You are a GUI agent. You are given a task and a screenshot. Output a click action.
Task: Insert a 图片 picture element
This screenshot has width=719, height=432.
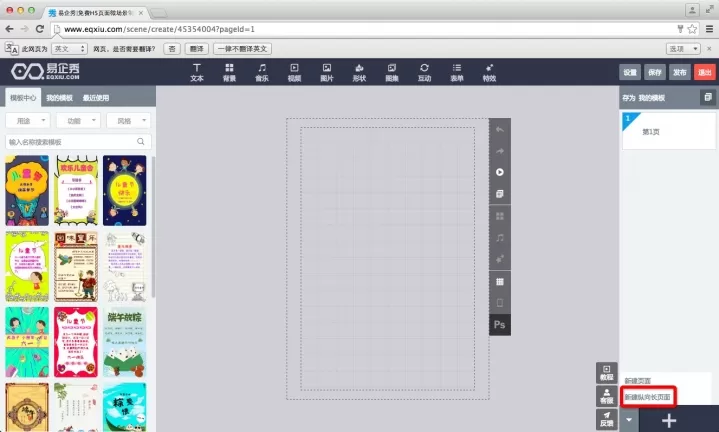(327, 73)
